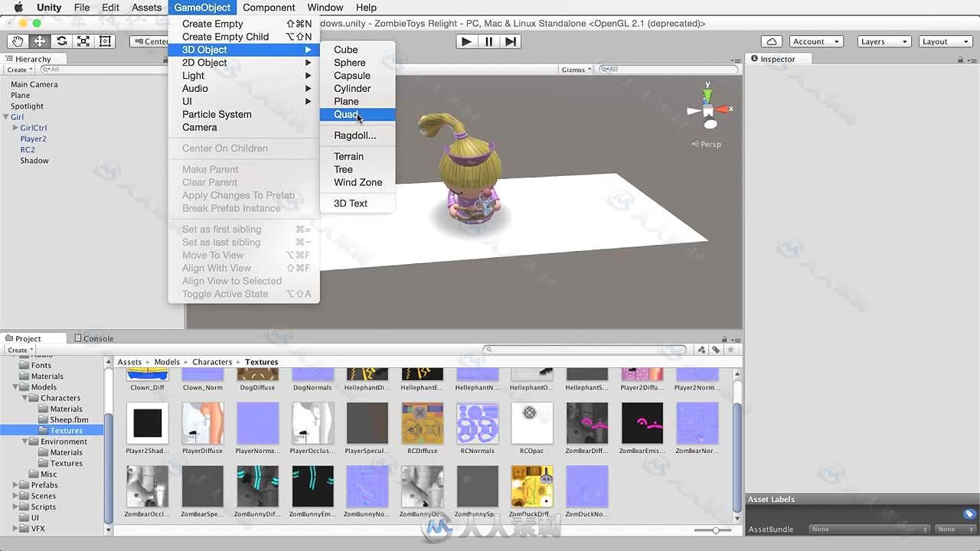The width and height of the screenshot is (980, 551).
Task: Open the Gizmos dropdown
Action: 577,70
